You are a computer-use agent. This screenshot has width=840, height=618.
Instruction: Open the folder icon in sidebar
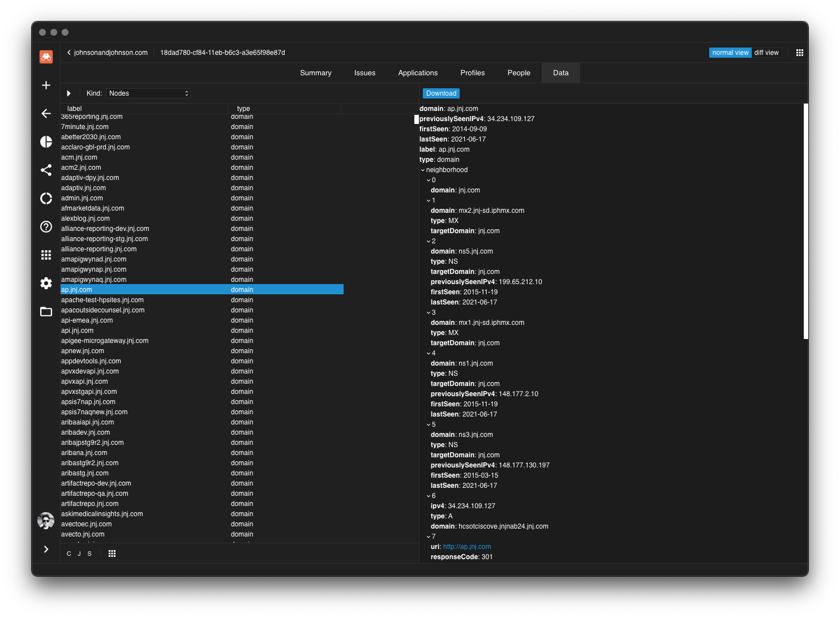click(x=46, y=311)
